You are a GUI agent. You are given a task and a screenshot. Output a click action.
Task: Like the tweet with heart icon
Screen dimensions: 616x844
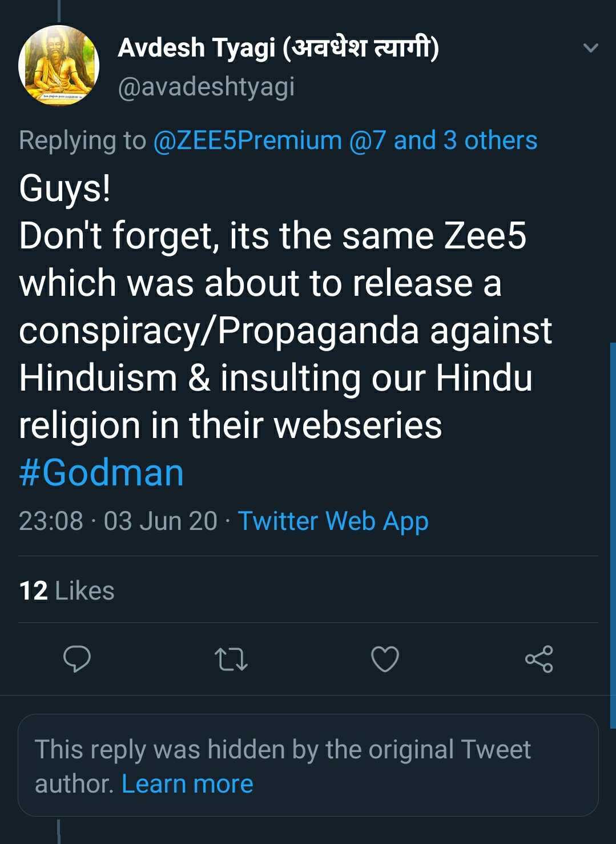pyautogui.click(x=385, y=659)
